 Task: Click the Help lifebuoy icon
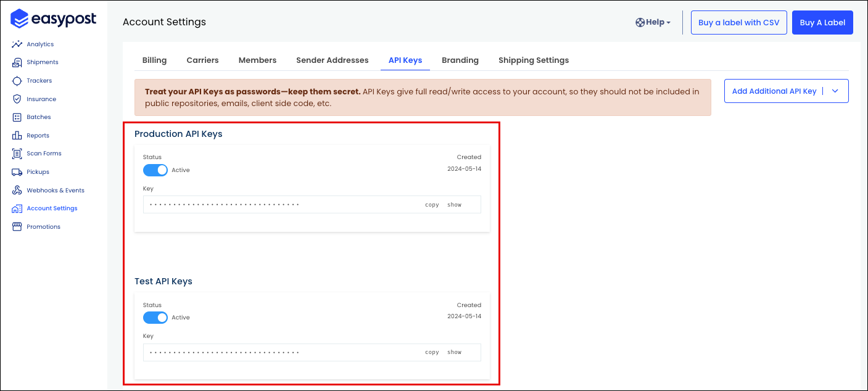[640, 22]
